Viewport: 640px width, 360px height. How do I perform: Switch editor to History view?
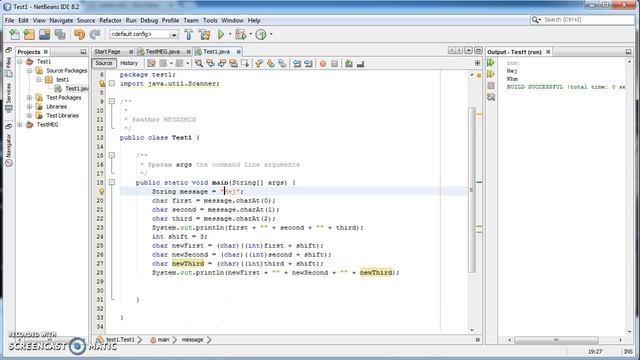click(129, 63)
